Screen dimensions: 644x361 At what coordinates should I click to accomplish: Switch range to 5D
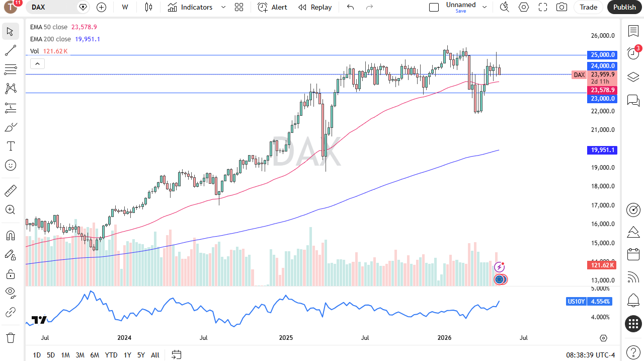point(51,355)
